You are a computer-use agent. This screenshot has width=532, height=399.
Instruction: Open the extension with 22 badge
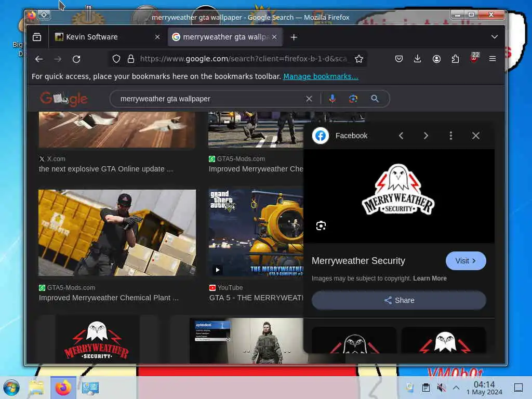474,58
